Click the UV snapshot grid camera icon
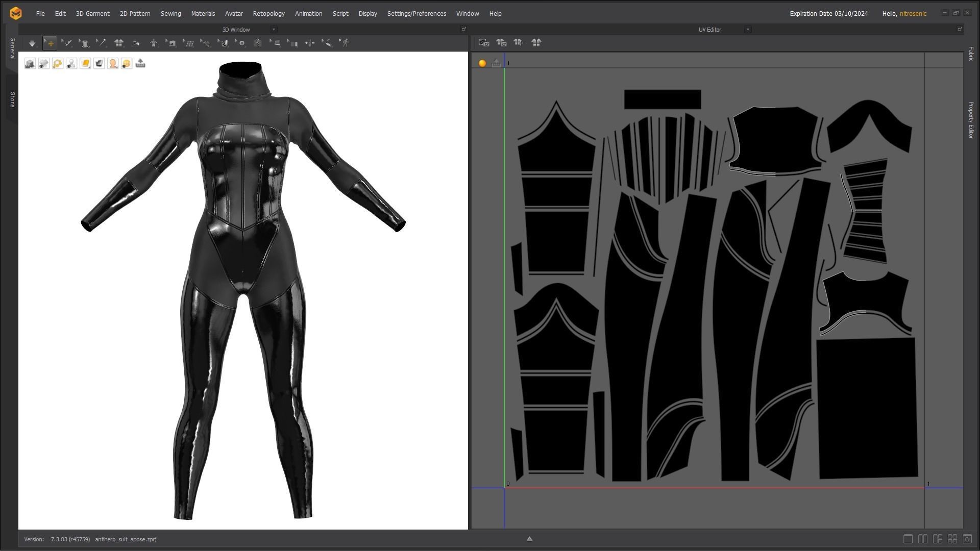The image size is (980, 551). (x=484, y=43)
